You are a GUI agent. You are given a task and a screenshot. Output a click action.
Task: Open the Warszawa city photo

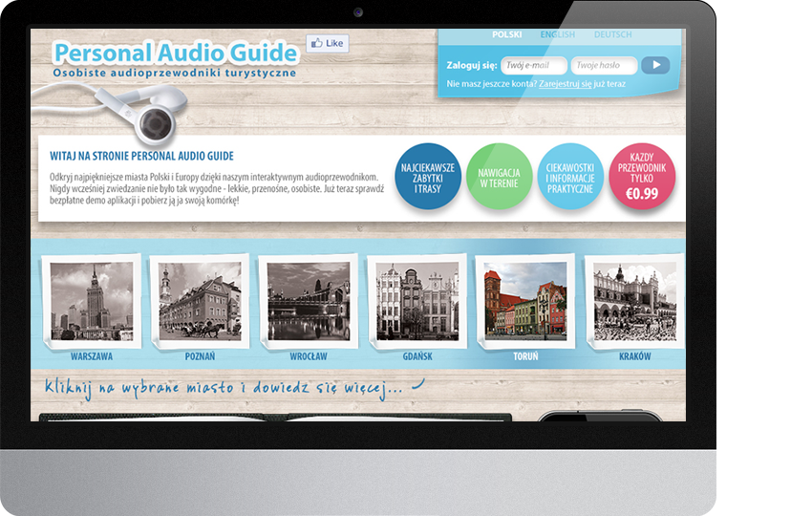(x=92, y=302)
